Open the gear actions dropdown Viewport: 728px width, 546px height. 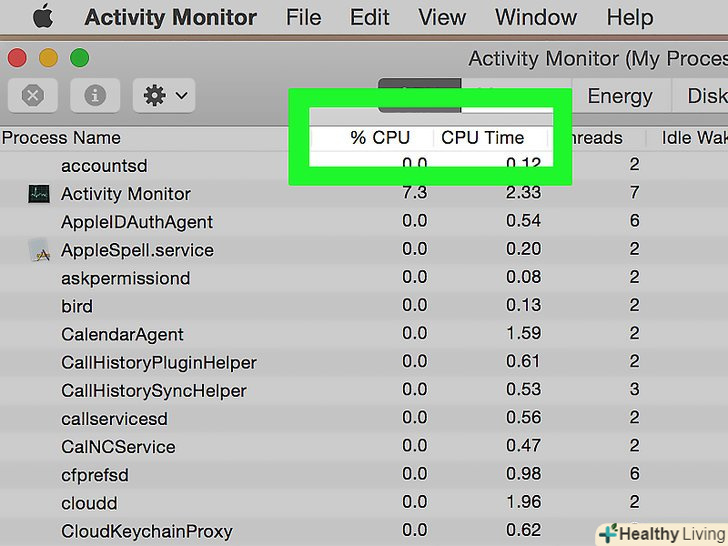pos(164,95)
